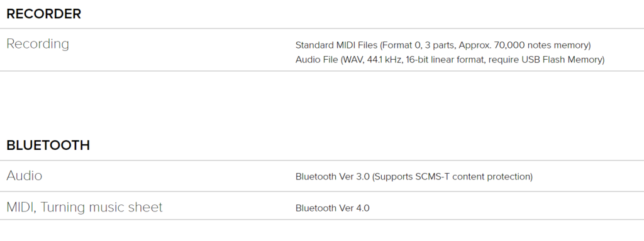Click the USB Flash Memory requirement text

[562, 60]
